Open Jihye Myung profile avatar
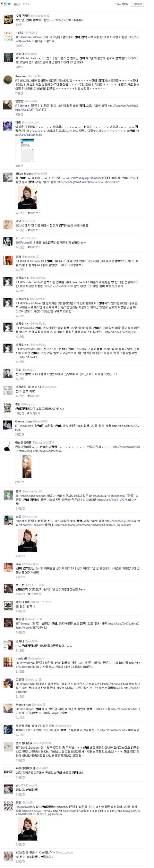Image resolution: width=154 pixels, height=868 pixels. tap(8, 177)
